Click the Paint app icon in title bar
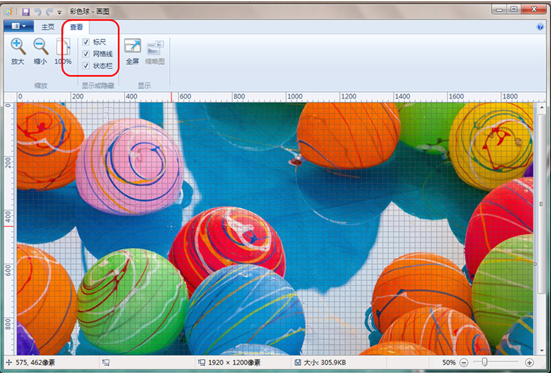Image resolution: width=551 pixels, height=373 pixels. pyautogui.click(x=8, y=12)
